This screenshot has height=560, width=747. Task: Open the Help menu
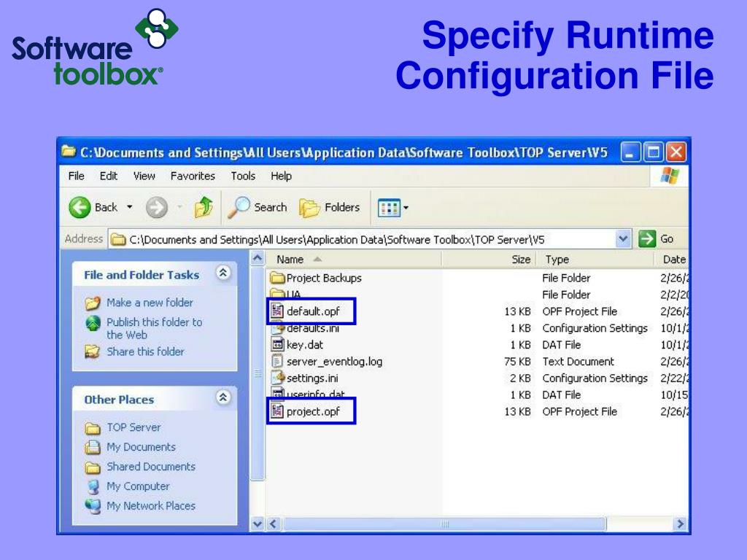point(281,176)
